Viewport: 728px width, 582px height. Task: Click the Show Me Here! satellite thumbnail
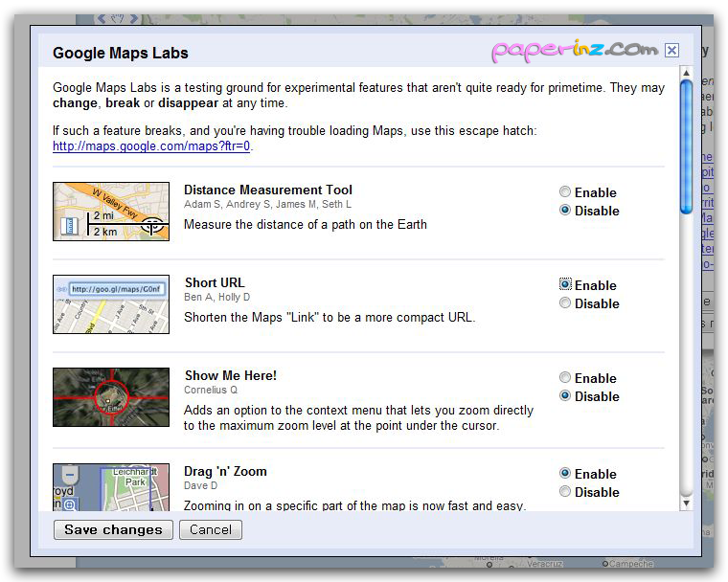111,397
